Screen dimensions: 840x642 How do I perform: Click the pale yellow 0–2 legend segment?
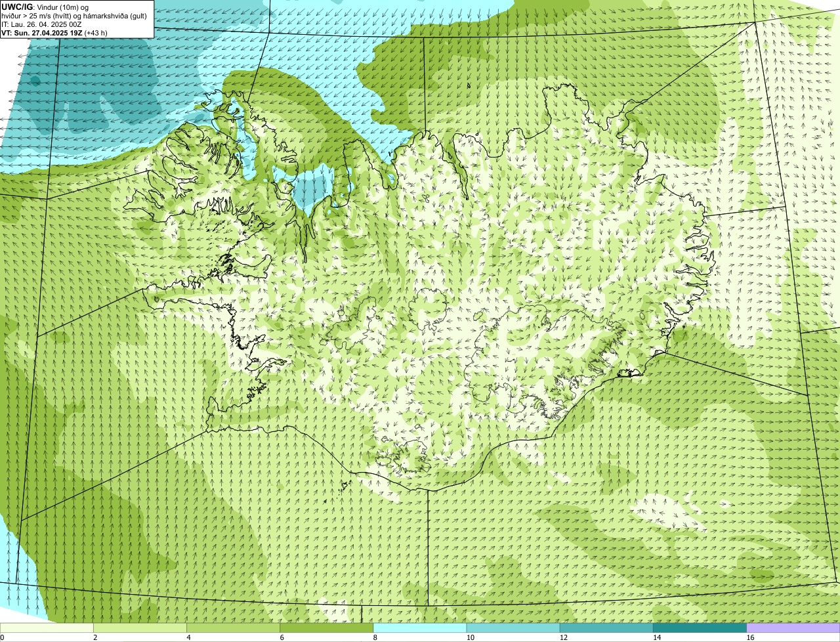[47, 628]
